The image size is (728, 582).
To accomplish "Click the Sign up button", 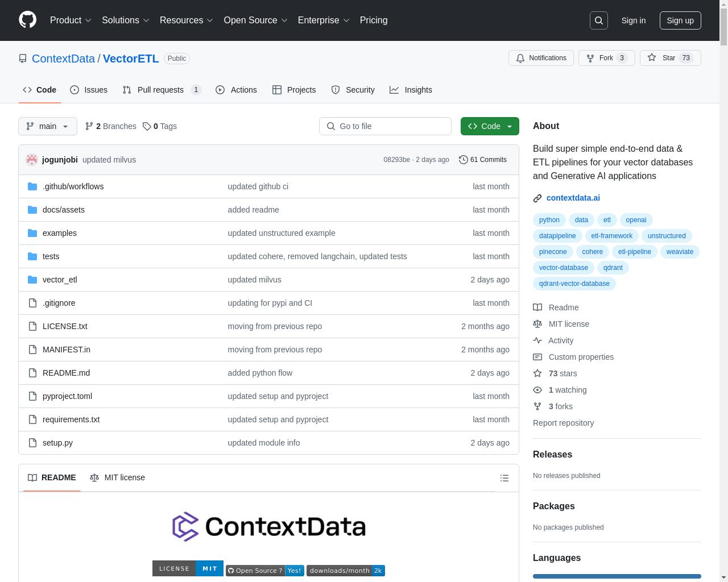I will (680, 20).
